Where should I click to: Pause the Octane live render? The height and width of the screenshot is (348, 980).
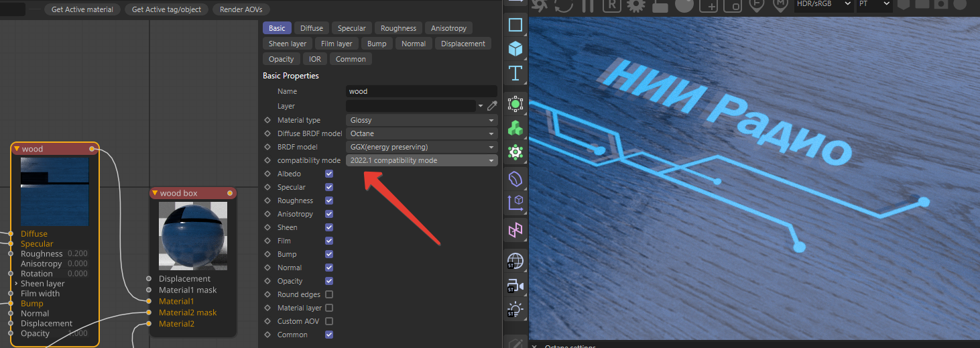[587, 5]
